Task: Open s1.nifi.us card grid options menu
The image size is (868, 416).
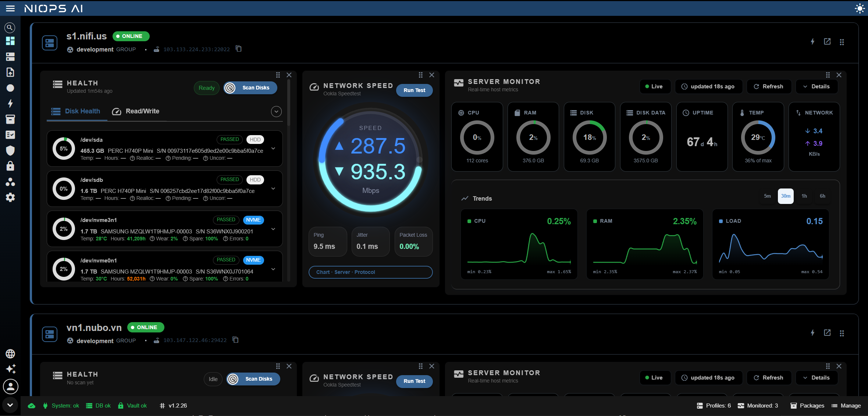Action: click(x=842, y=42)
